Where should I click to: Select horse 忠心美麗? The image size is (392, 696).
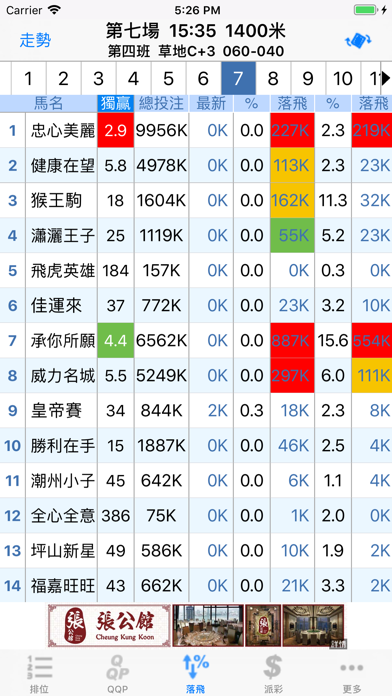tap(63, 130)
